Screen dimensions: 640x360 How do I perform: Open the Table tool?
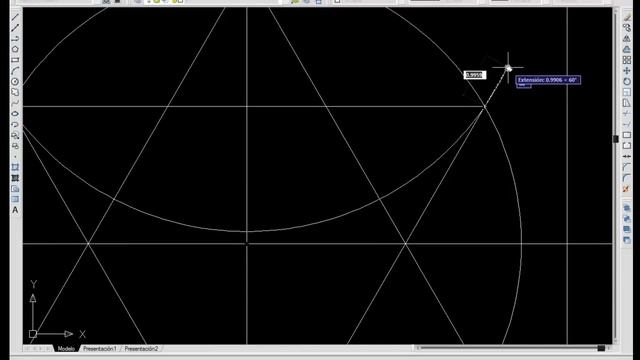click(15, 199)
